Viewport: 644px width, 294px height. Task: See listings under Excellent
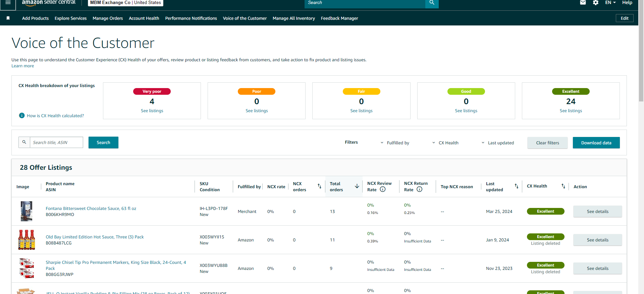point(571,111)
